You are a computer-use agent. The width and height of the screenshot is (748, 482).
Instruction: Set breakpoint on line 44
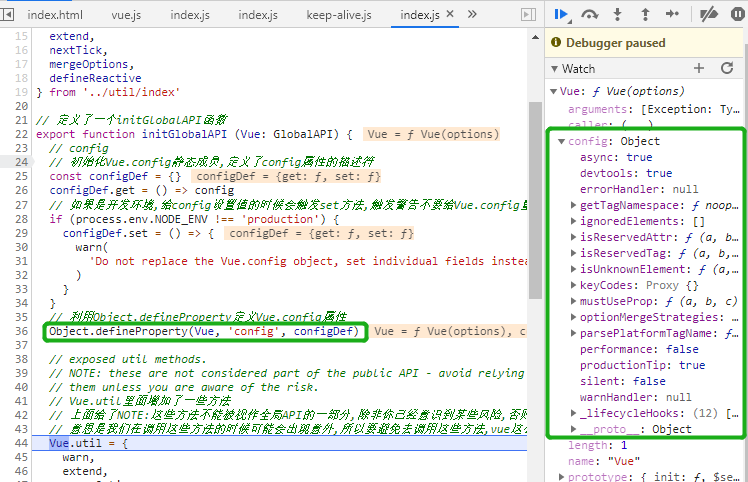(x=21, y=443)
